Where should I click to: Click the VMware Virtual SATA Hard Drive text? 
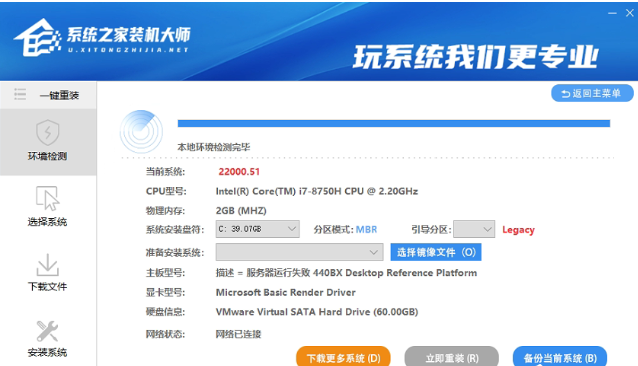(317, 312)
